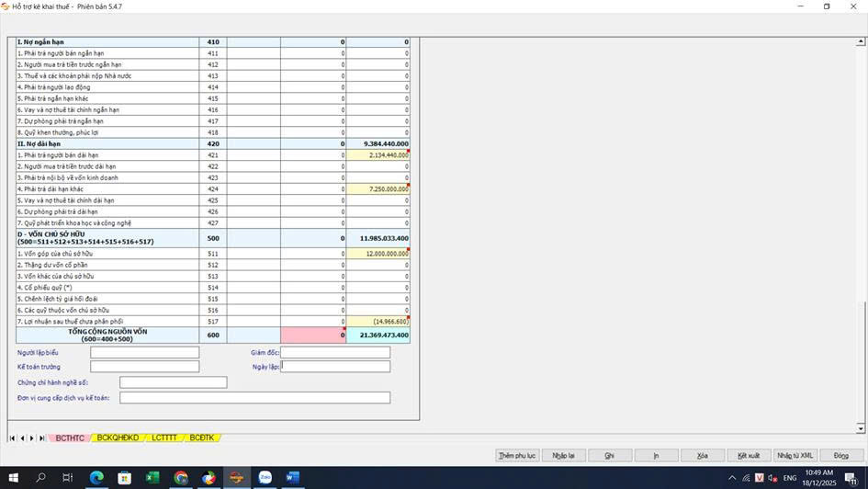Open Task View on the taskbar
The image size is (868, 489).
click(68, 478)
